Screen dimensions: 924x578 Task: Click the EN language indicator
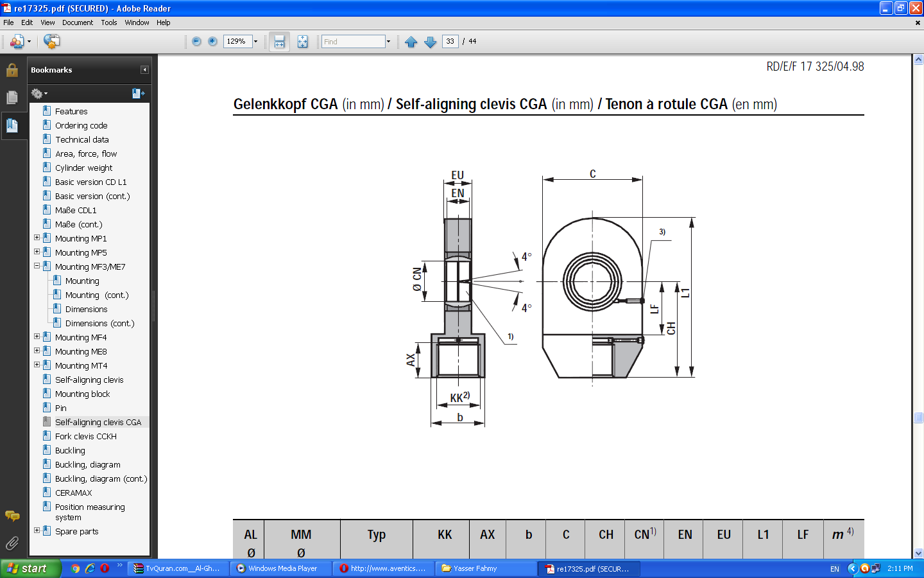point(835,569)
